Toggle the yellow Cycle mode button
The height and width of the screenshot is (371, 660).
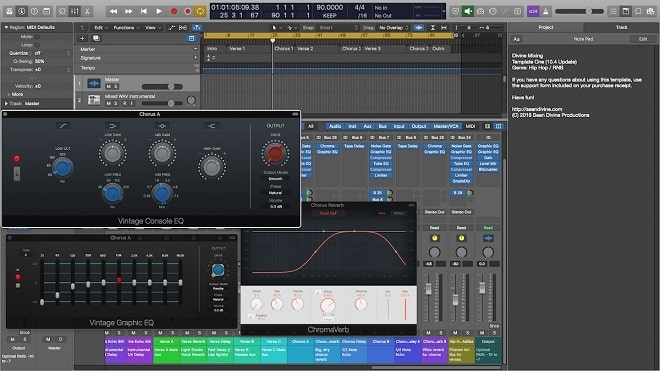(200, 11)
